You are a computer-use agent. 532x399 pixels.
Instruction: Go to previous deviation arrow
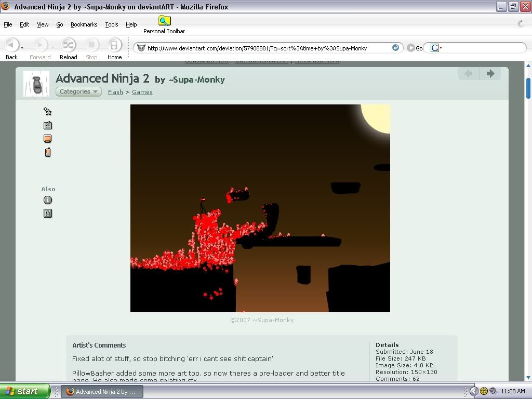coord(469,74)
